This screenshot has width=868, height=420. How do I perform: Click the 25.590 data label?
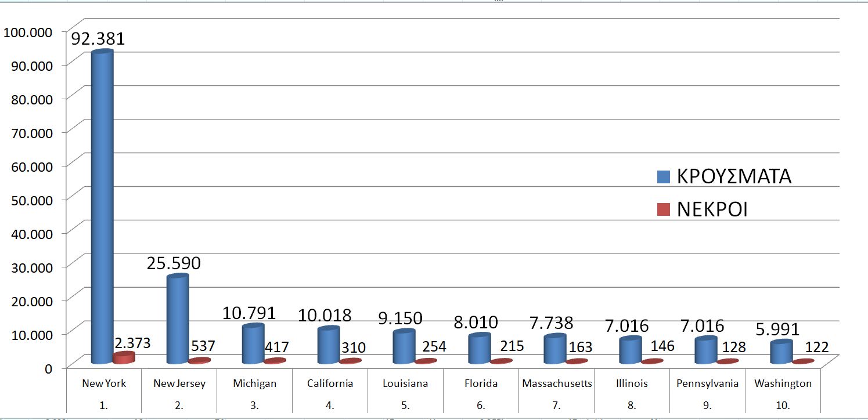coord(174,263)
